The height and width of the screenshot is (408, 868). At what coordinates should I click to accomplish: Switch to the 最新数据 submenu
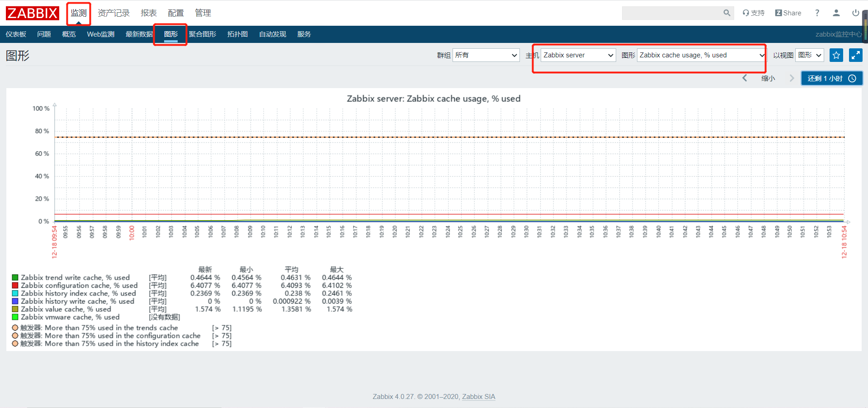click(x=139, y=34)
